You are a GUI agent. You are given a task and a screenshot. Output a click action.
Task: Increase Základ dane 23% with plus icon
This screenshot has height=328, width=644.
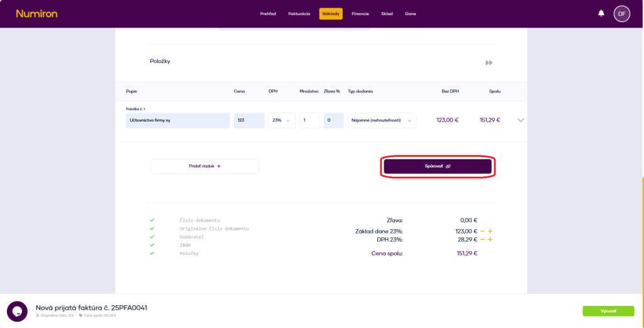pyautogui.click(x=490, y=232)
